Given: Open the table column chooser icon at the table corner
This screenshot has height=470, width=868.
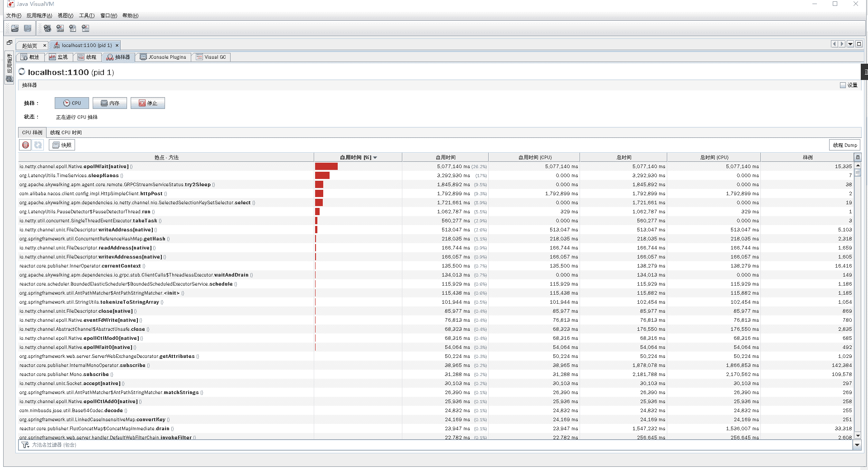Looking at the screenshot, I should pos(858,157).
